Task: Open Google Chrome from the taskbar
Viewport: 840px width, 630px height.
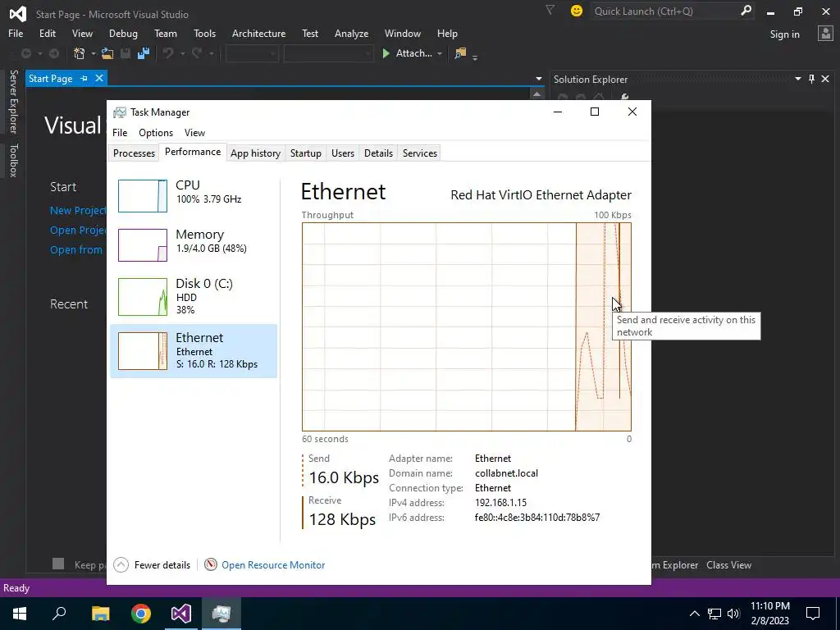Action: [x=141, y=614]
